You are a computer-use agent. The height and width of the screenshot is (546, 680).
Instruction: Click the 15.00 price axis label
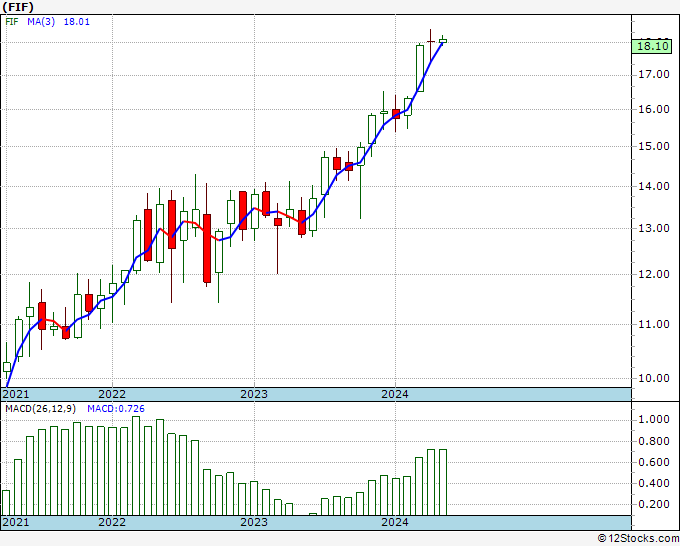coord(654,146)
